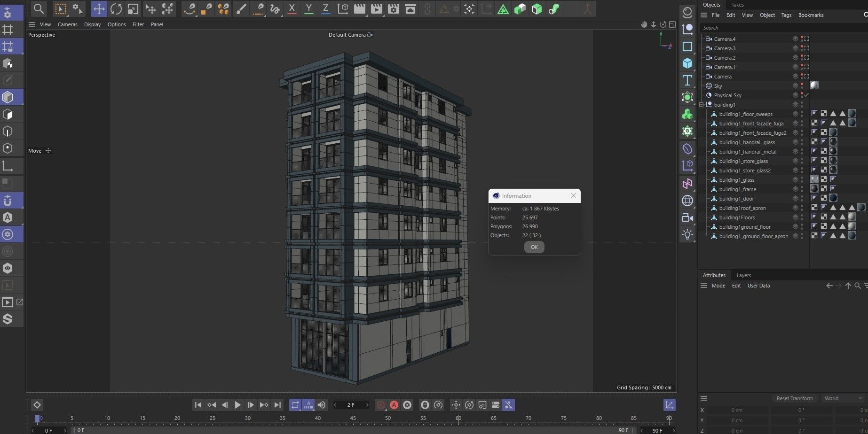
Task: Open the Tags menu in Object Manager
Action: 786,15
